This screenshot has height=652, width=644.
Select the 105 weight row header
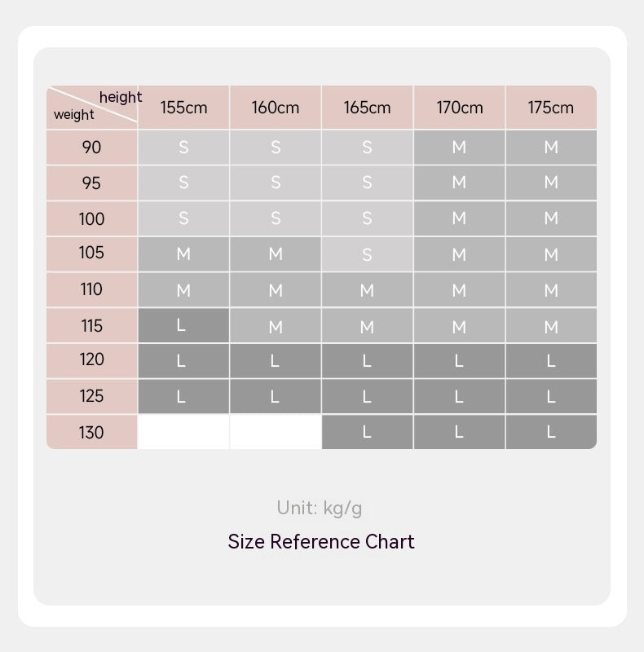pos(92,253)
